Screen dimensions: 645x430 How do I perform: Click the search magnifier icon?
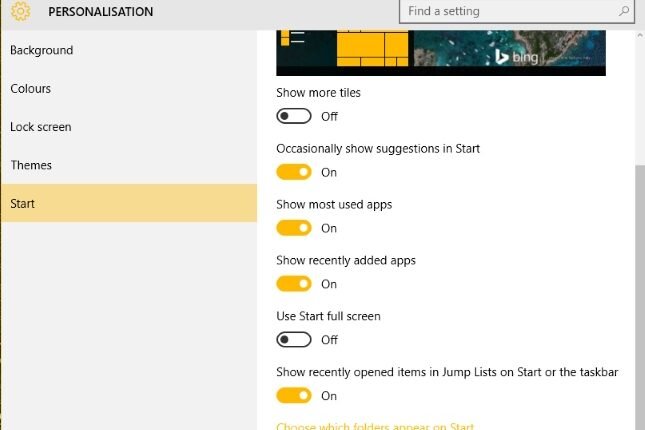[x=624, y=11]
